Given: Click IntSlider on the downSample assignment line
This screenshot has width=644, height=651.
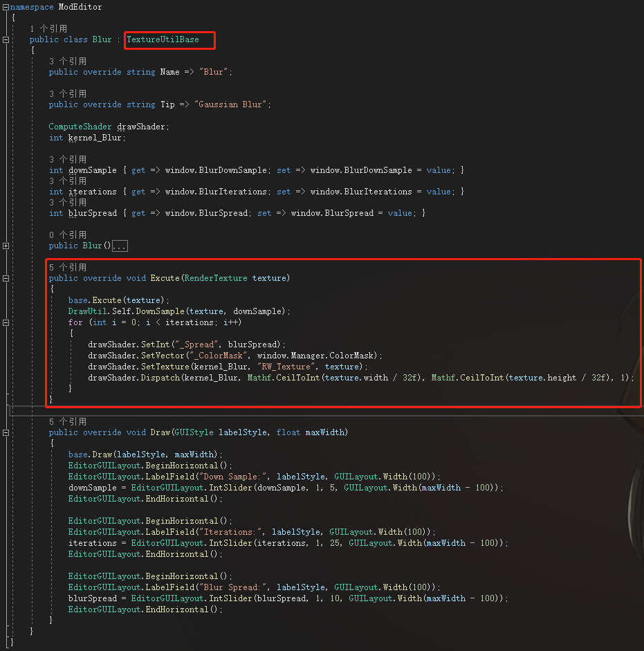Looking at the screenshot, I should click(230, 488).
